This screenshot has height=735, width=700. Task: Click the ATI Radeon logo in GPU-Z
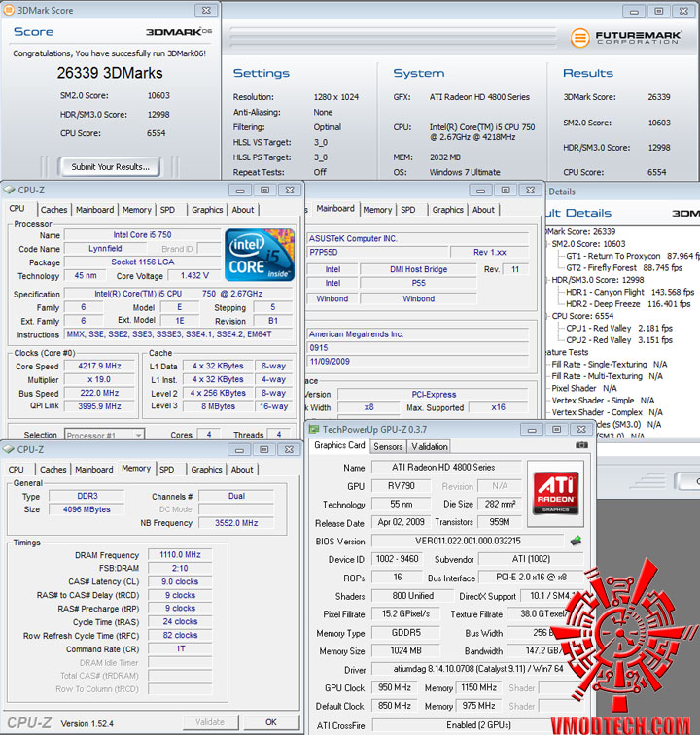[x=555, y=494]
